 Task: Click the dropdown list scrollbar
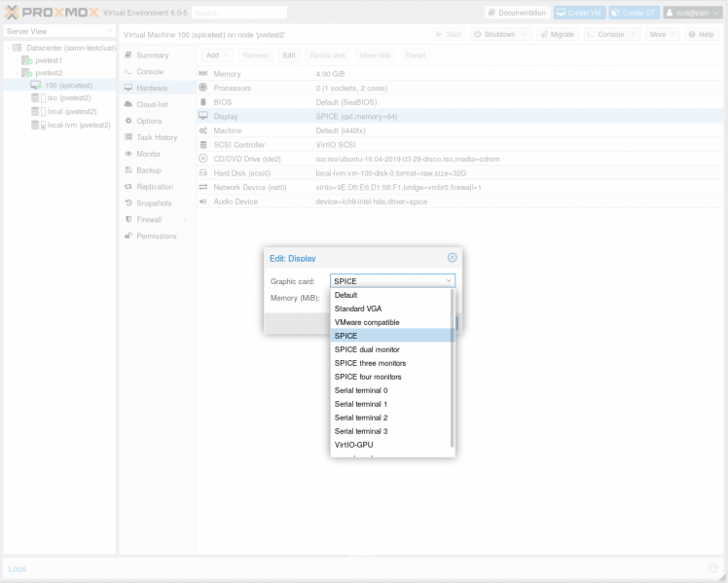click(453, 368)
